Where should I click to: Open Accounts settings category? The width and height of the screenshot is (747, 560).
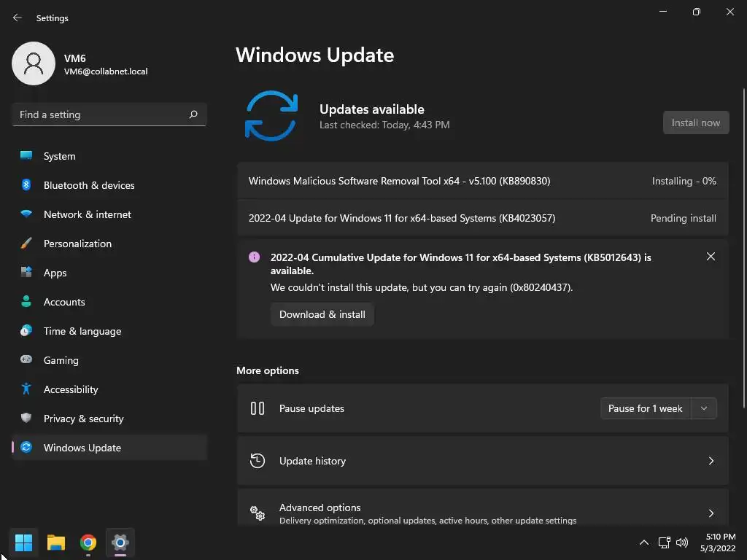click(x=109, y=301)
